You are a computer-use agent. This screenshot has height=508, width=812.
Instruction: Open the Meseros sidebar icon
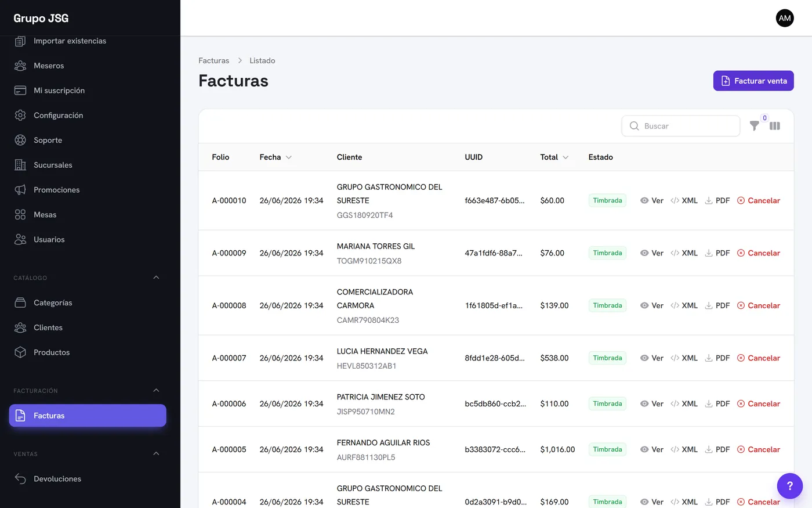point(20,66)
